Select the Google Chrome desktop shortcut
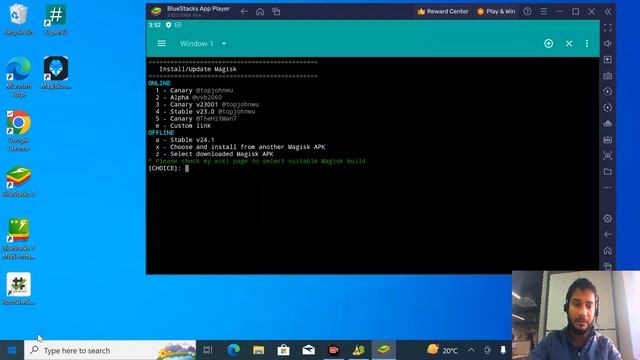Screen dimensions: 640x360 click(x=18, y=131)
